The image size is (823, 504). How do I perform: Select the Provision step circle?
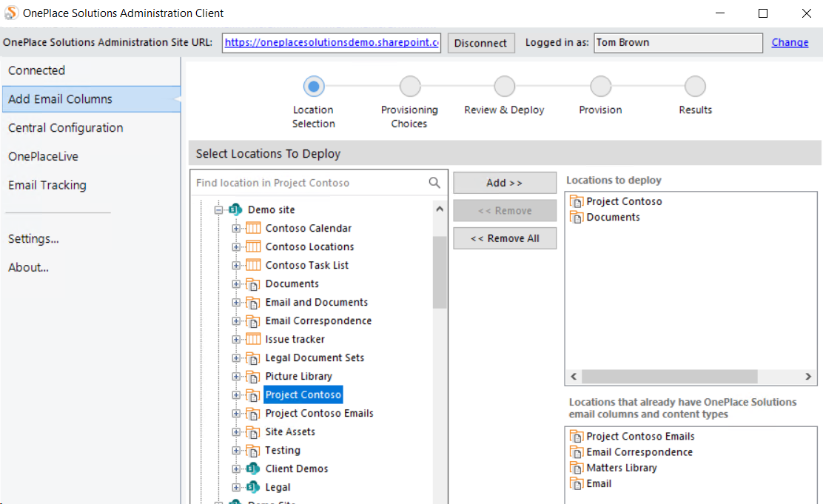coord(600,86)
